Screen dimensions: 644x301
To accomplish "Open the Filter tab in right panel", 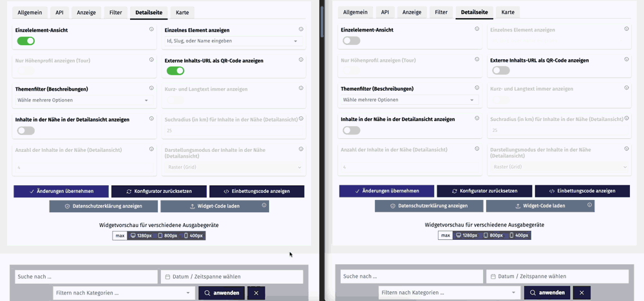I will (x=441, y=12).
